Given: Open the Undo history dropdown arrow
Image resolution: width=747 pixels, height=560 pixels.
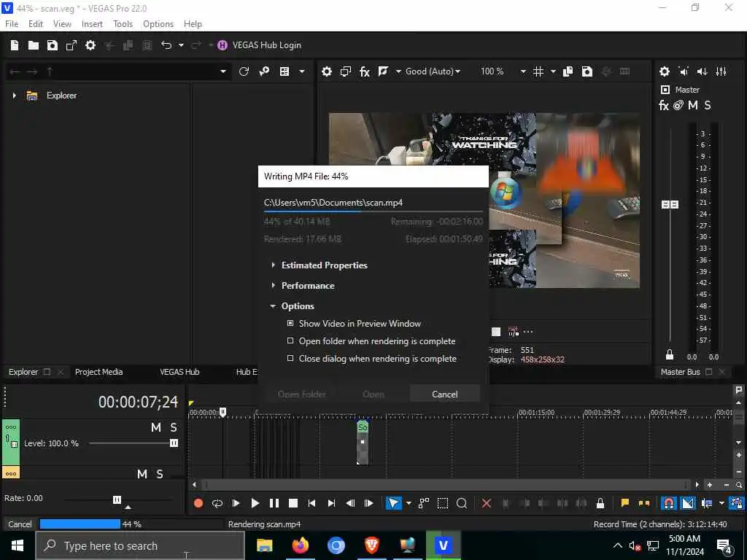Looking at the screenshot, I should pos(181,45).
